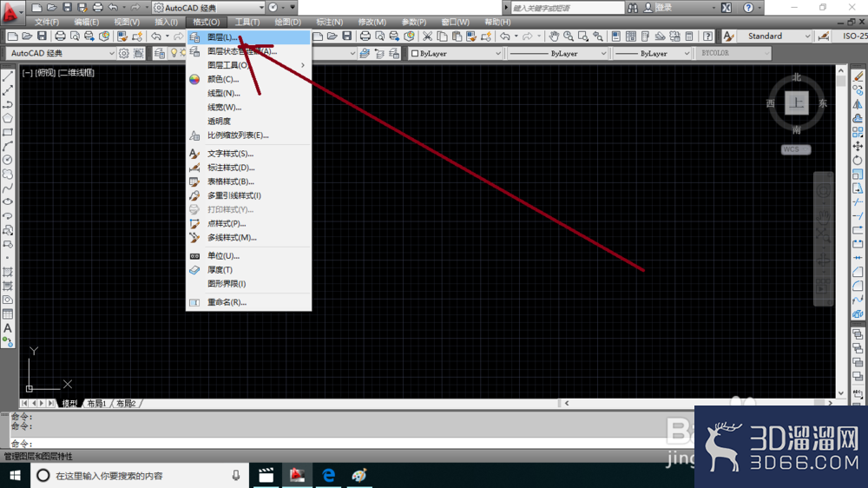This screenshot has height=488, width=868.
Task: Open Layer Properties Manager toolbar icon
Action: (160, 54)
